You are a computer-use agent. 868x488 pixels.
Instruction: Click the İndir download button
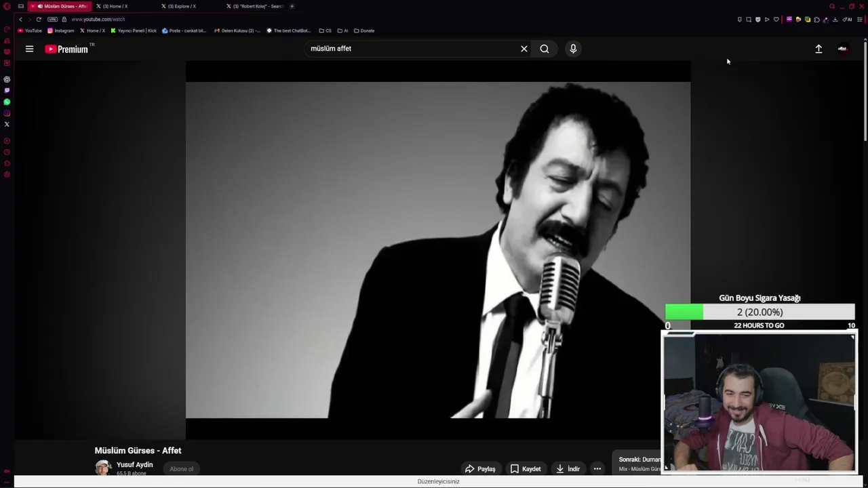tap(568, 468)
